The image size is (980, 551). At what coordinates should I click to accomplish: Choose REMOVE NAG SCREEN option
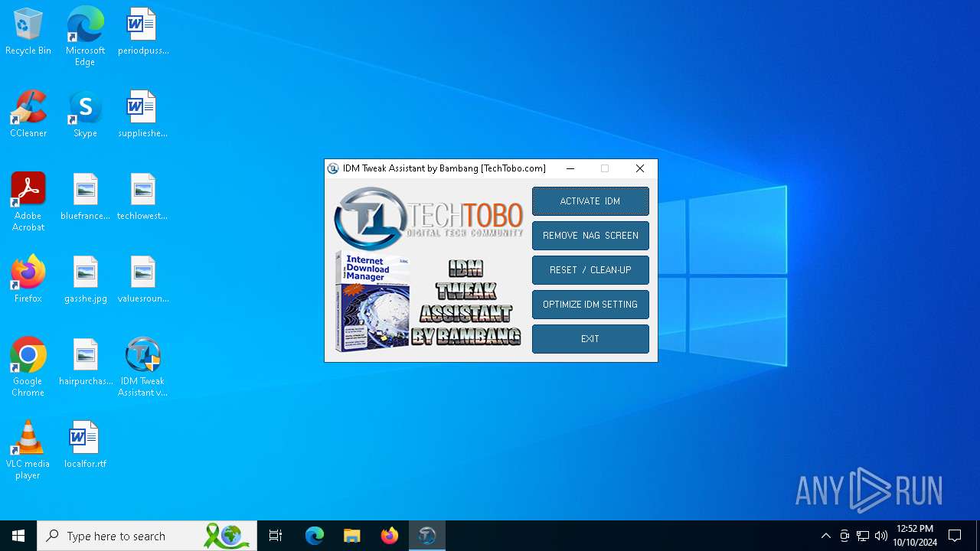590,236
